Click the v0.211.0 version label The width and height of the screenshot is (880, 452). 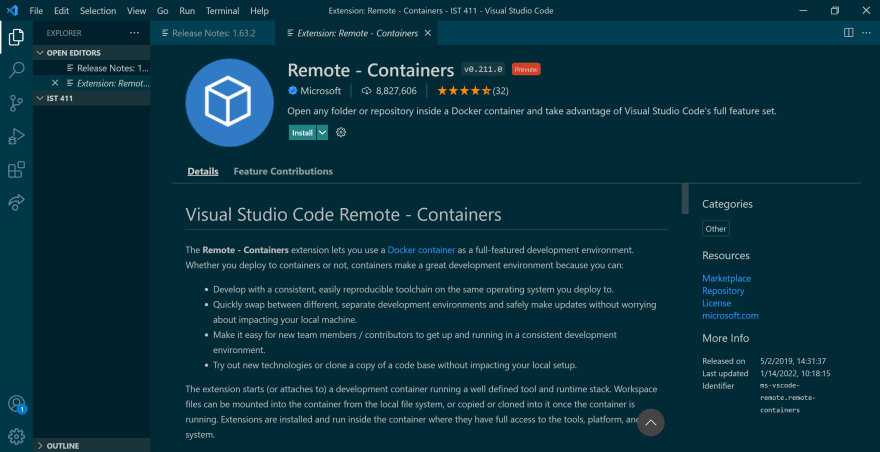(483, 70)
